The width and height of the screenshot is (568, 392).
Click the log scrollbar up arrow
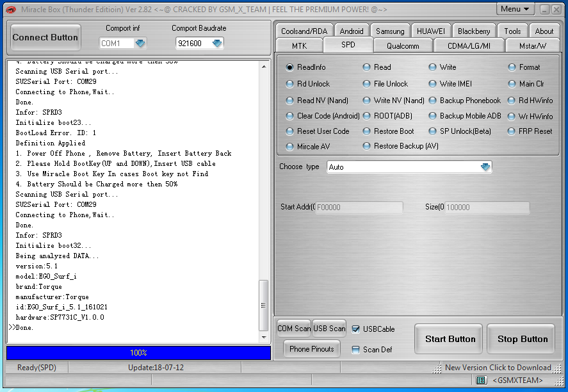tap(264, 67)
